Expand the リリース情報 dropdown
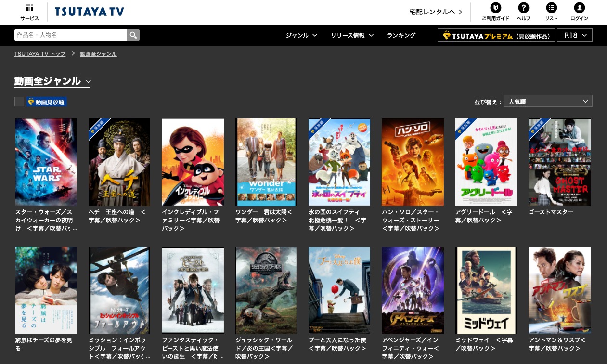This screenshot has width=607, height=364. click(352, 35)
